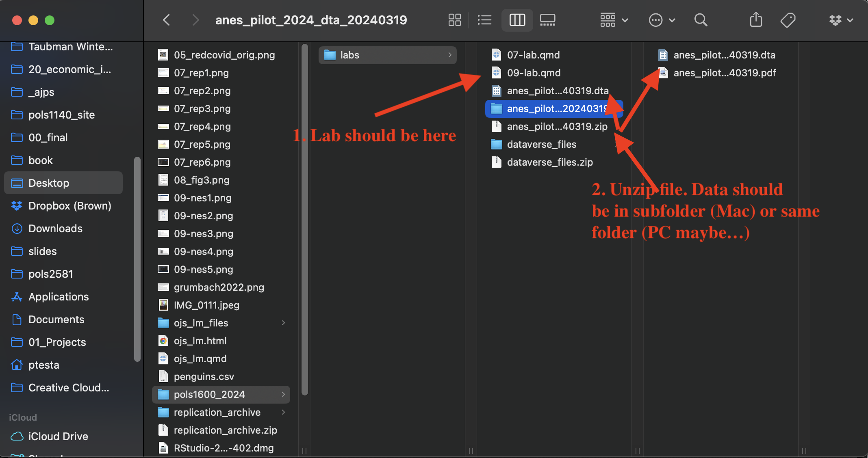The height and width of the screenshot is (458, 868).
Task: Switch to list view
Action: click(x=484, y=20)
